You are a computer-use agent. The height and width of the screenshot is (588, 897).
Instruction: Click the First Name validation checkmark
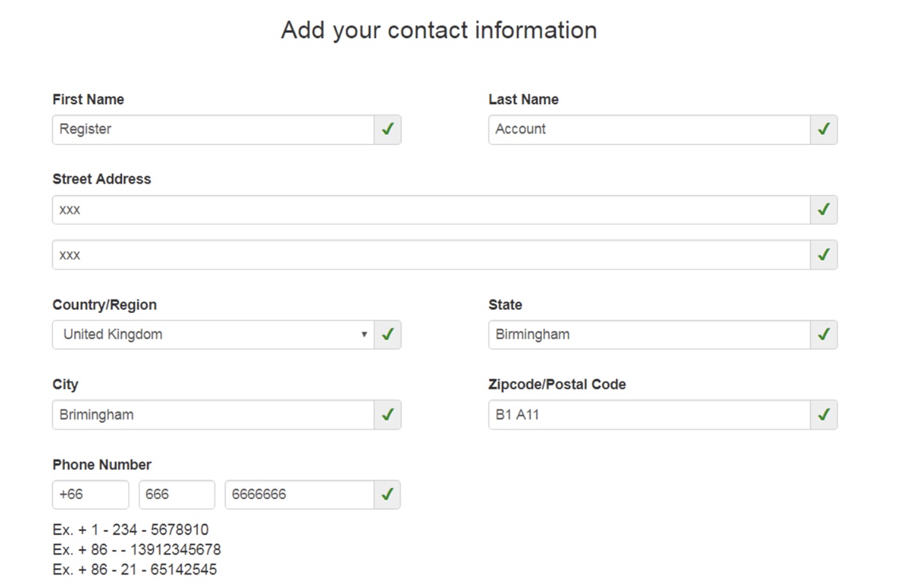(x=387, y=129)
